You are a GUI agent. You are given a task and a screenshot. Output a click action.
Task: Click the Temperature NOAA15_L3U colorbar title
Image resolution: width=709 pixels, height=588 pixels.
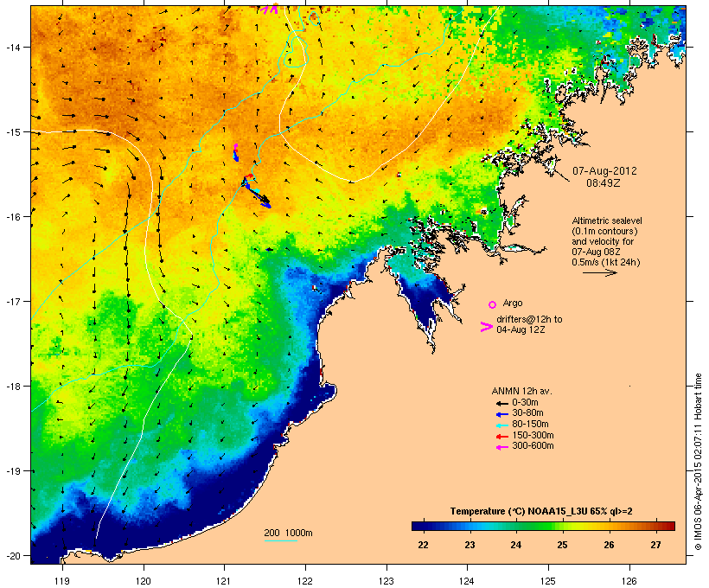pyautogui.click(x=541, y=512)
